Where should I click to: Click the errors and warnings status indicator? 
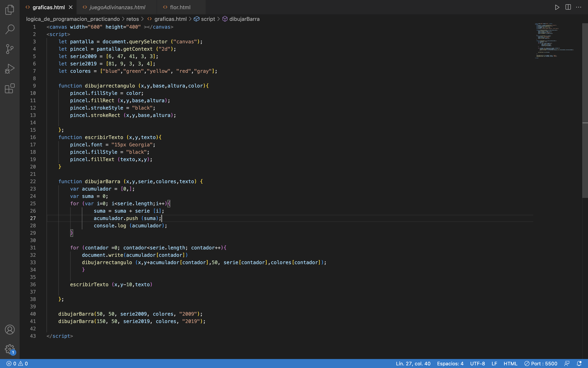pos(17,364)
